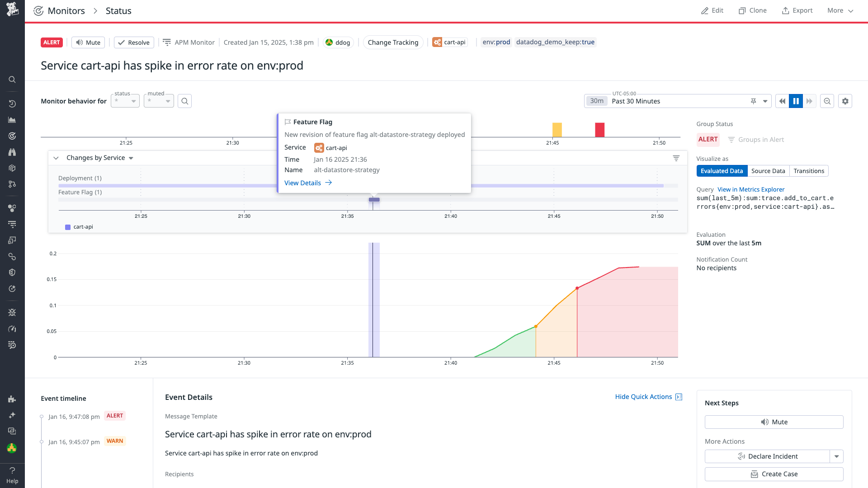This screenshot has height=488, width=868.
Task: Select the Transitions tab
Action: [x=809, y=171]
